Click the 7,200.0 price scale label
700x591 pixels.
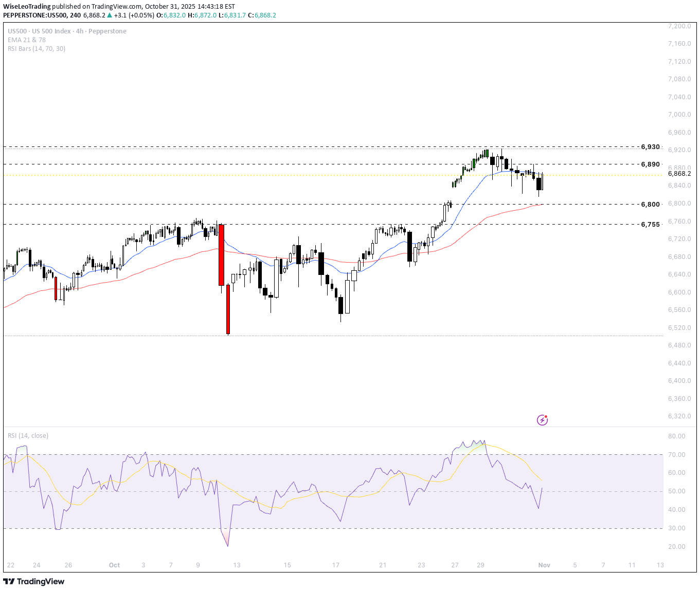679,26
